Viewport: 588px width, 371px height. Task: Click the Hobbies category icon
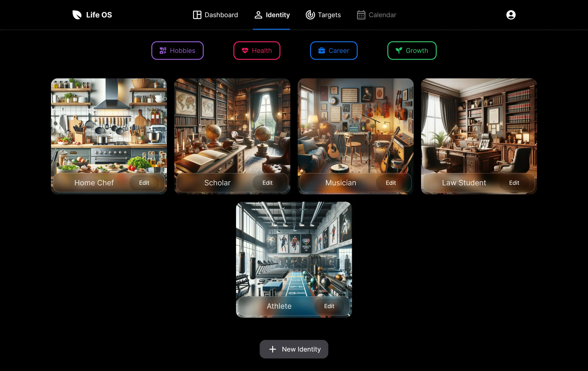pyautogui.click(x=162, y=50)
